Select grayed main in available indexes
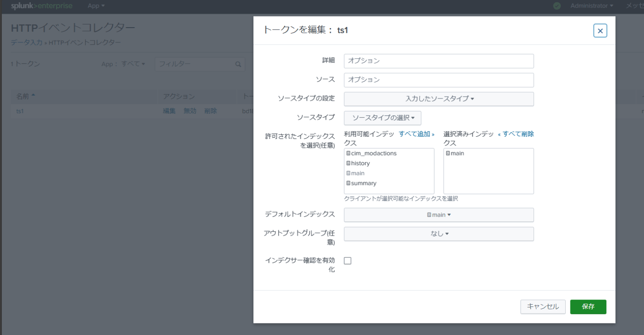Screen dimensions: 644x335 coord(355,173)
